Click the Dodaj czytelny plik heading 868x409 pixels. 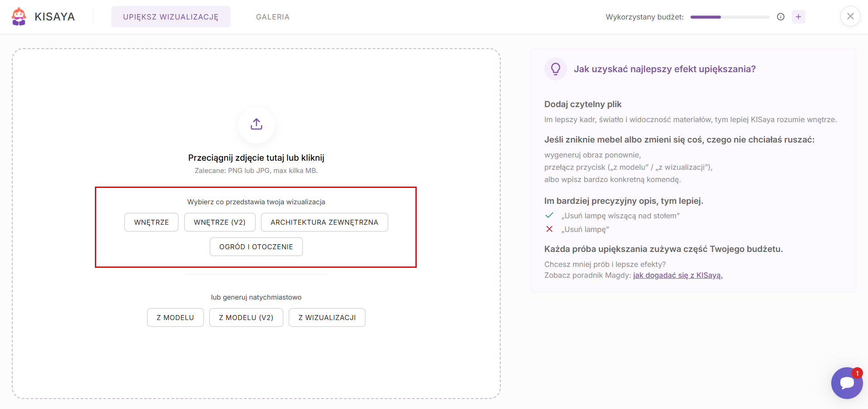[x=583, y=104]
